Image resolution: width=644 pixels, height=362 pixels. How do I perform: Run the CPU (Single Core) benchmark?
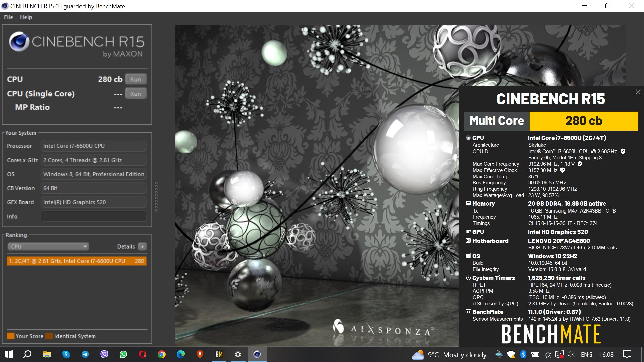(136, 94)
